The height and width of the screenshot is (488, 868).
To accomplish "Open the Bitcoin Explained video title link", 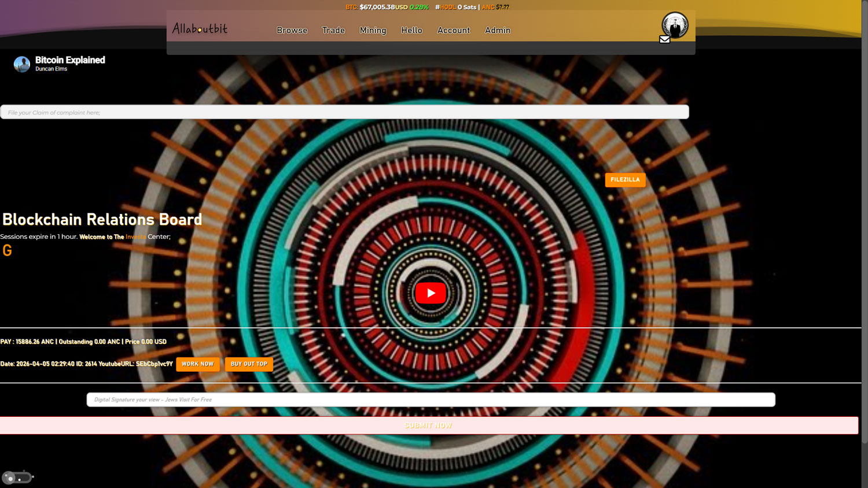I will (x=70, y=60).
